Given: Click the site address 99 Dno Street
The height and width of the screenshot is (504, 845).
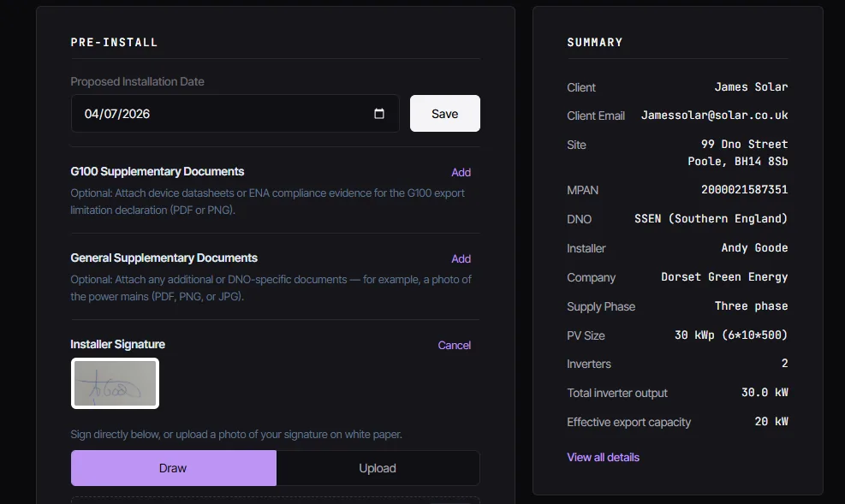Looking at the screenshot, I should tap(744, 145).
